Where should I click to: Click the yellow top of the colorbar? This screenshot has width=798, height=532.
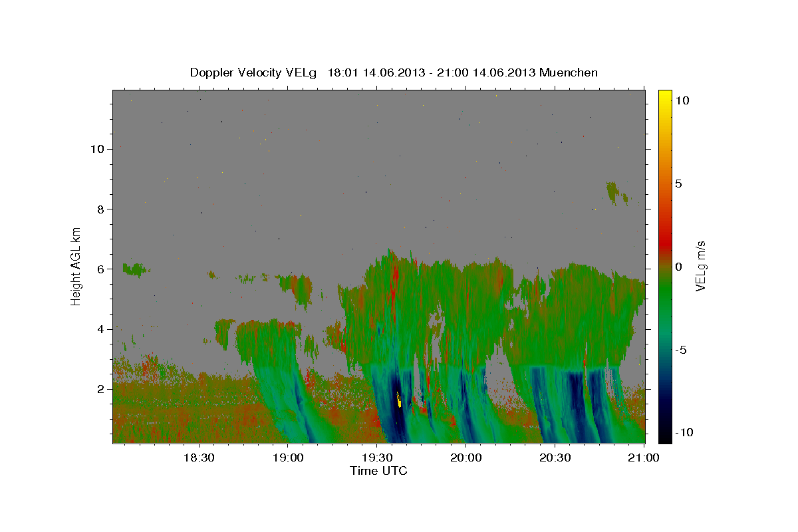664,100
